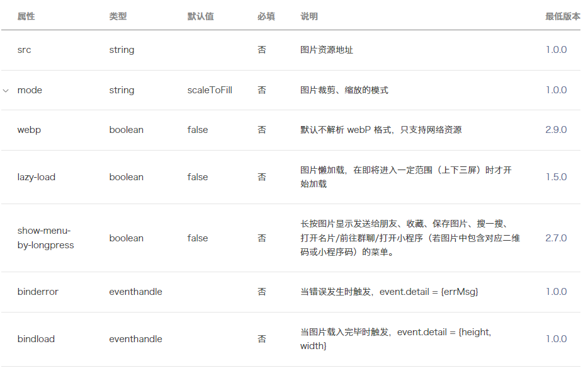
Task: Click the 属性 column header
Action: 26,16
